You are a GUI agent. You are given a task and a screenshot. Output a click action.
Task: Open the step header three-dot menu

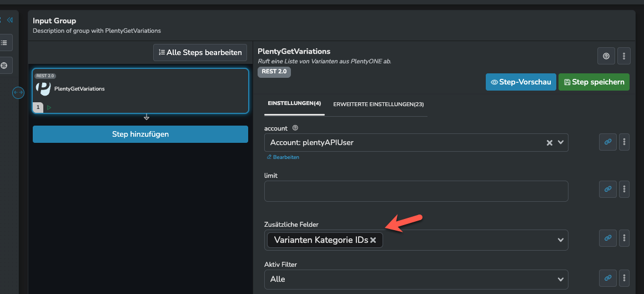(624, 56)
